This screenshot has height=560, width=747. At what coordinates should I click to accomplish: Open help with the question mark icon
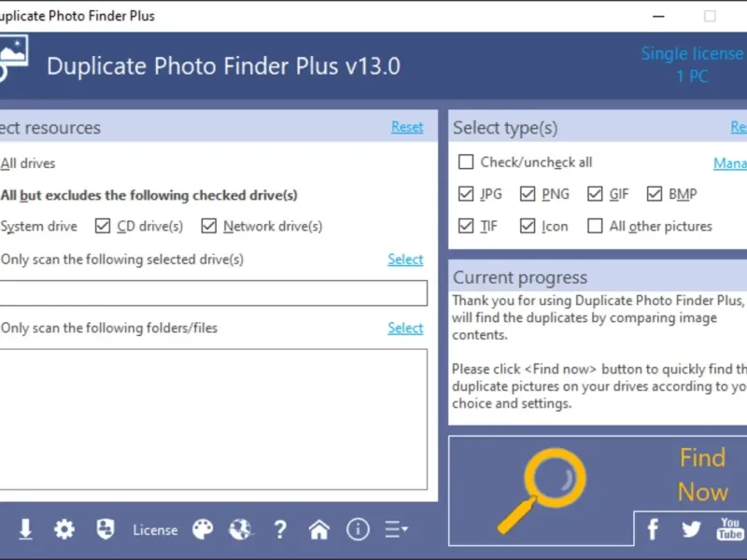(x=280, y=529)
